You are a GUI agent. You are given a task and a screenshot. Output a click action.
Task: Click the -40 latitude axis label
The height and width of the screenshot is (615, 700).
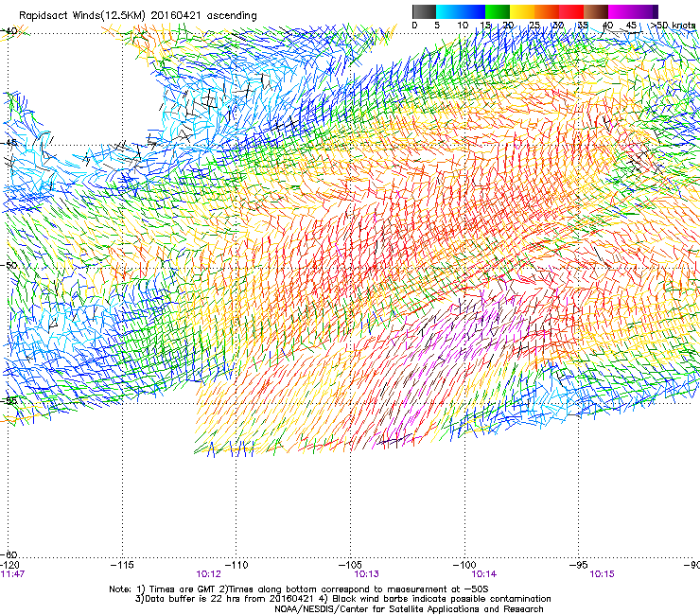tap(9, 31)
